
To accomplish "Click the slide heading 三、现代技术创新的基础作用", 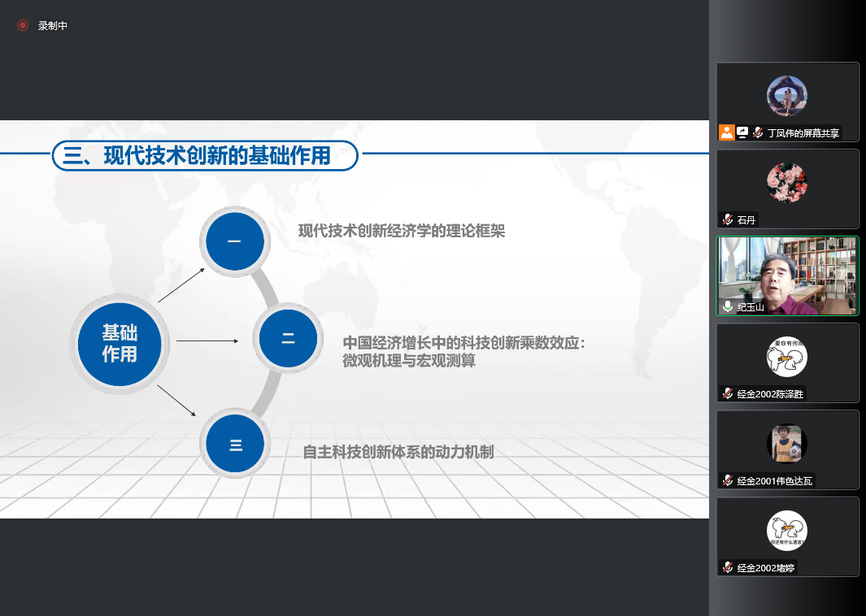I will pyautogui.click(x=205, y=156).
